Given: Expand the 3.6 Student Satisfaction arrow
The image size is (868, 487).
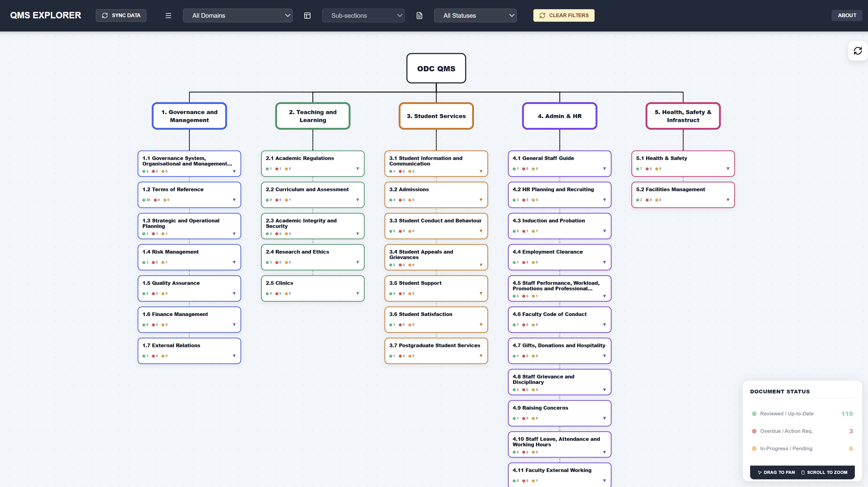Looking at the screenshot, I should [x=481, y=325].
